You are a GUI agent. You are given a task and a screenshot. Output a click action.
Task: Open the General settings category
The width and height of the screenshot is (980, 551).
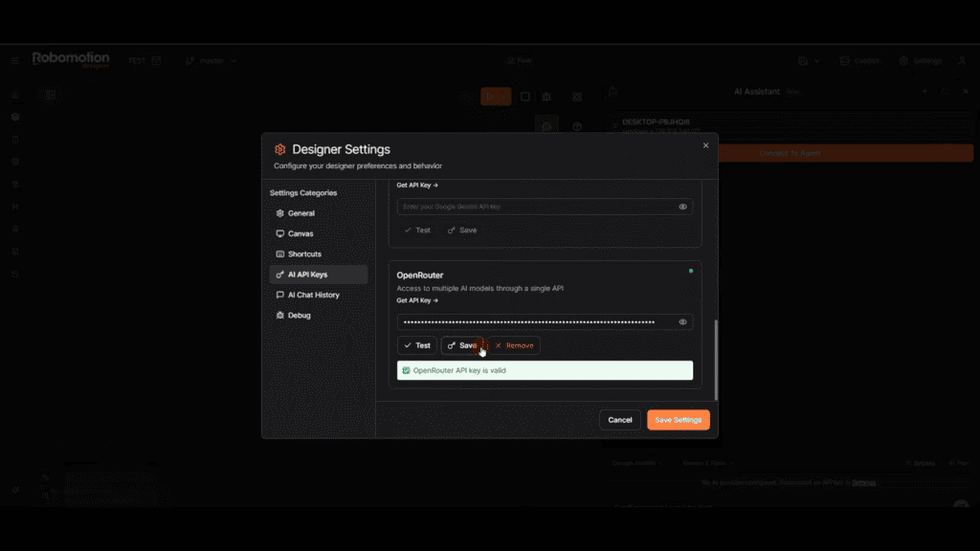point(318,213)
